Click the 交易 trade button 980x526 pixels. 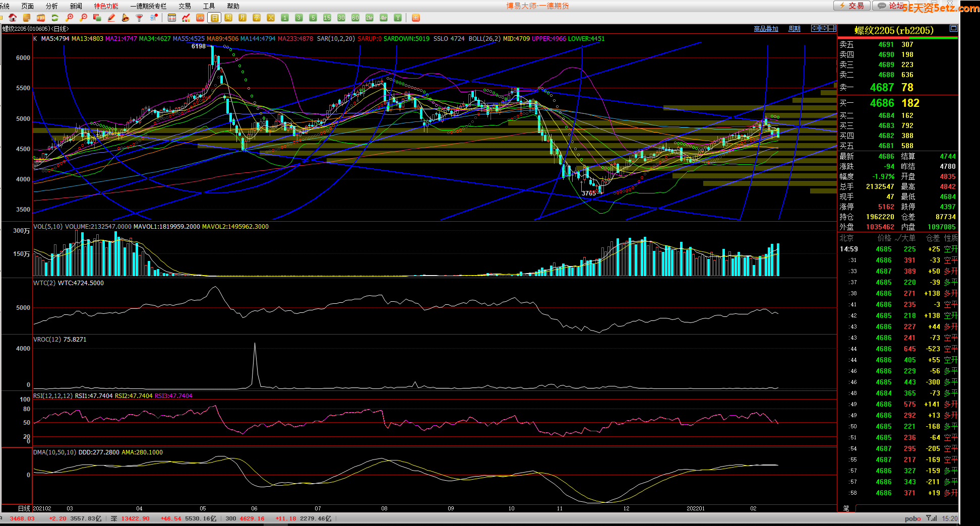coord(851,6)
